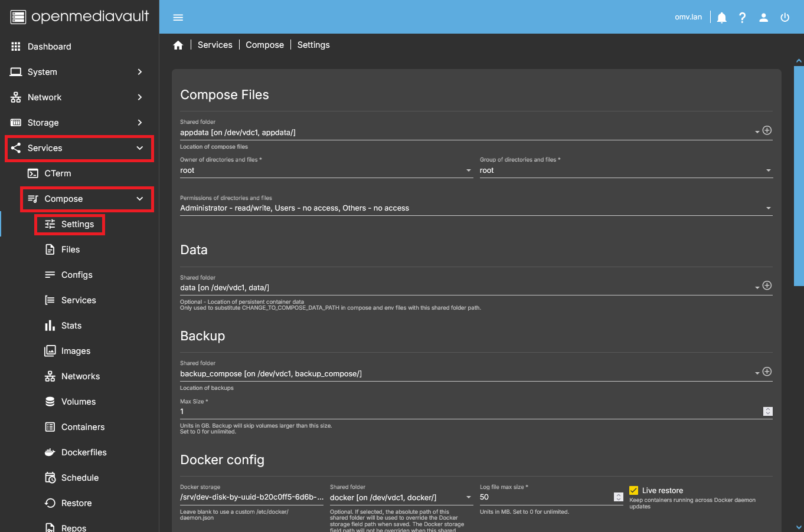The width and height of the screenshot is (804, 532).
Task: Click the power icon in the header
Action: coord(785,18)
